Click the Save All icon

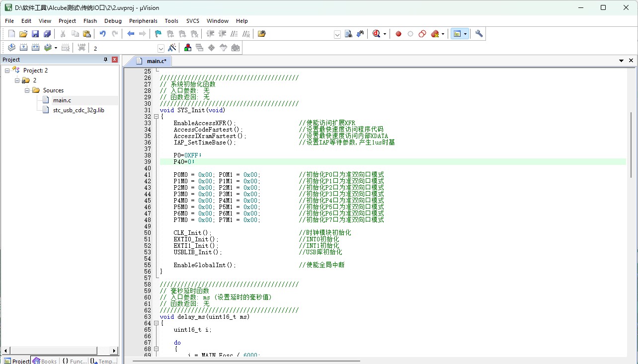click(47, 34)
